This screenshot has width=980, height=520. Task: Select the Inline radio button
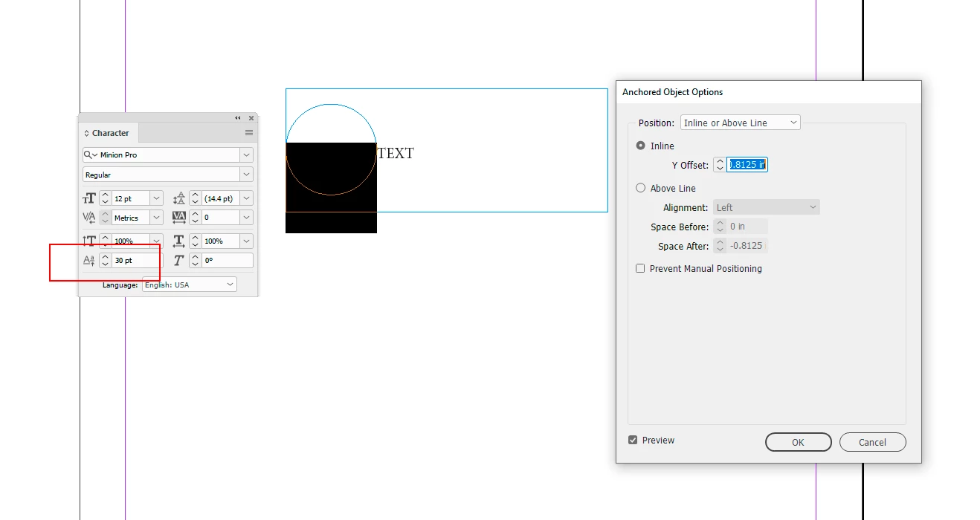pos(641,146)
